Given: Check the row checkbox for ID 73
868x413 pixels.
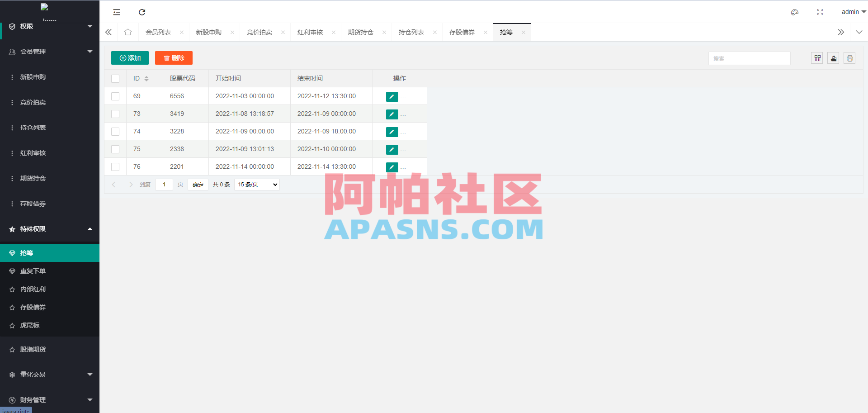Looking at the screenshot, I should (x=115, y=114).
